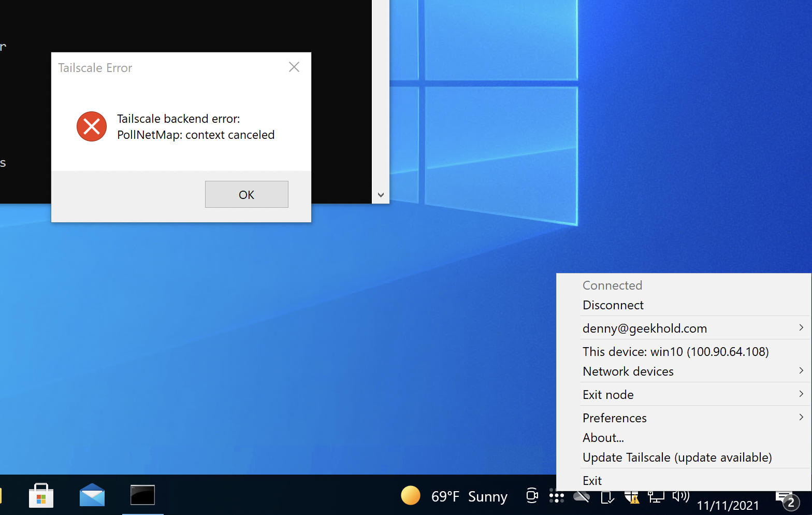Click the device sync tray icon

pyautogui.click(x=607, y=497)
